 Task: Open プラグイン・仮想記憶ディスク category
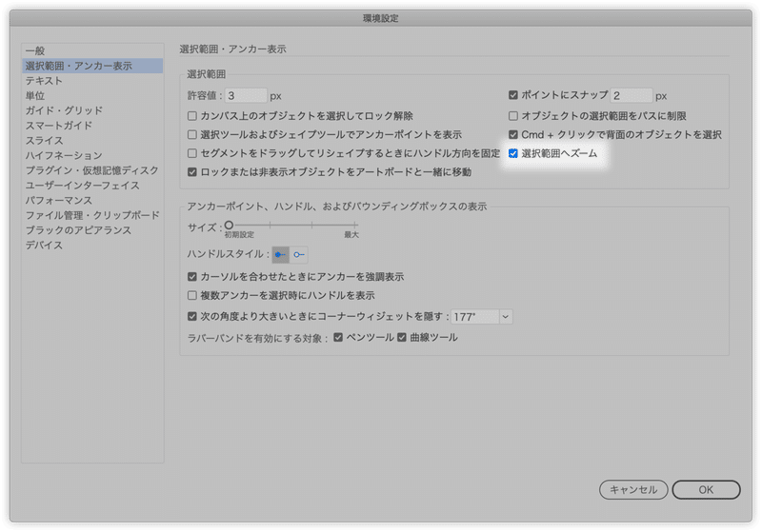point(92,170)
